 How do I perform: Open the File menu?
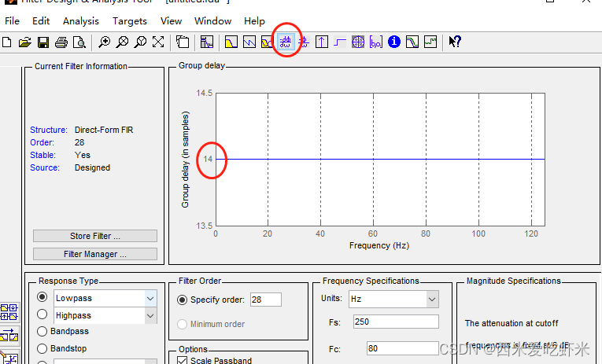point(13,20)
